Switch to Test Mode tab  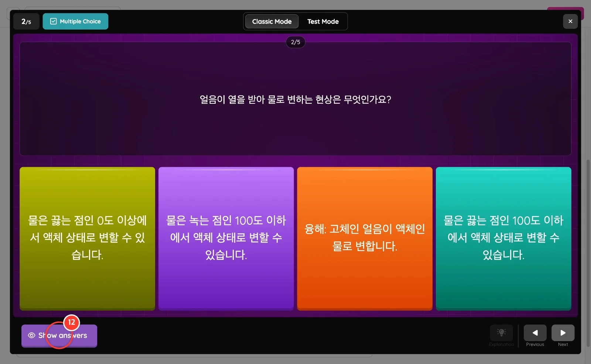tap(323, 21)
